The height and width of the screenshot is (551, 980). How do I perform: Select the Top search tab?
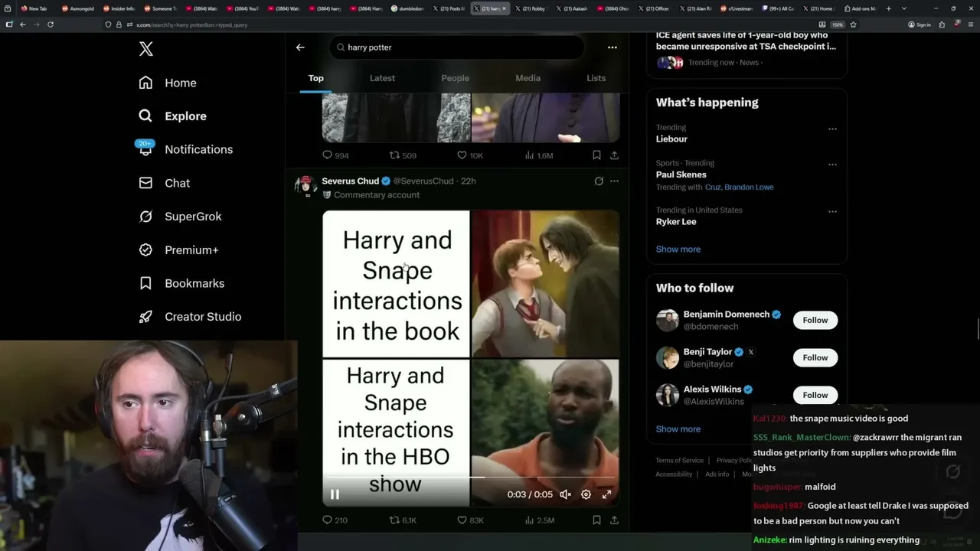click(x=315, y=78)
